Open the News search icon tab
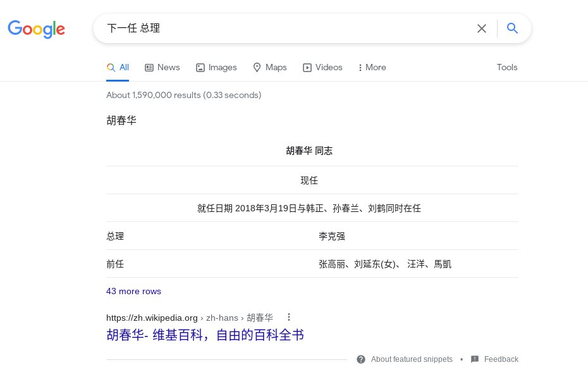Viewport: 588px width, 372px height. pos(149,67)
